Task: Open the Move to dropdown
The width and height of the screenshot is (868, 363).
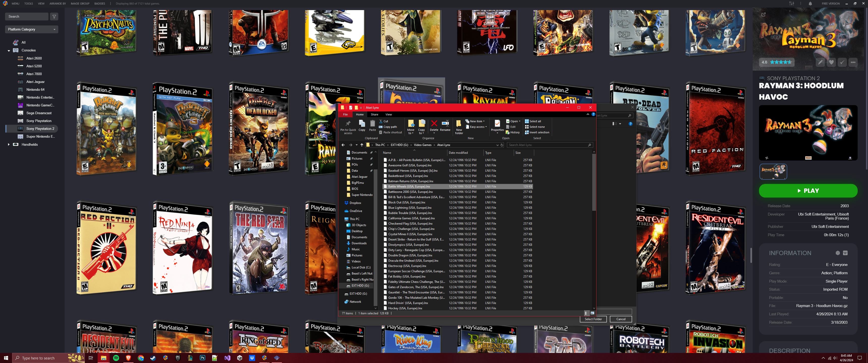Action: 411,127
